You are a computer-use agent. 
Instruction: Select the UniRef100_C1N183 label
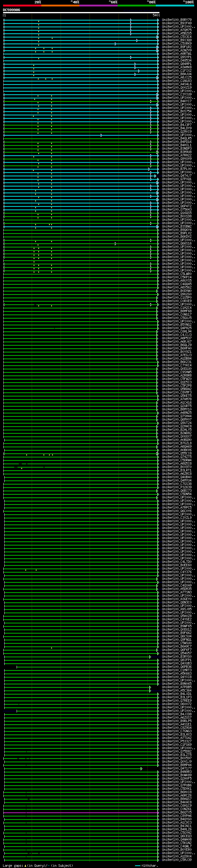pyautogui.click(x=177, y=81)
